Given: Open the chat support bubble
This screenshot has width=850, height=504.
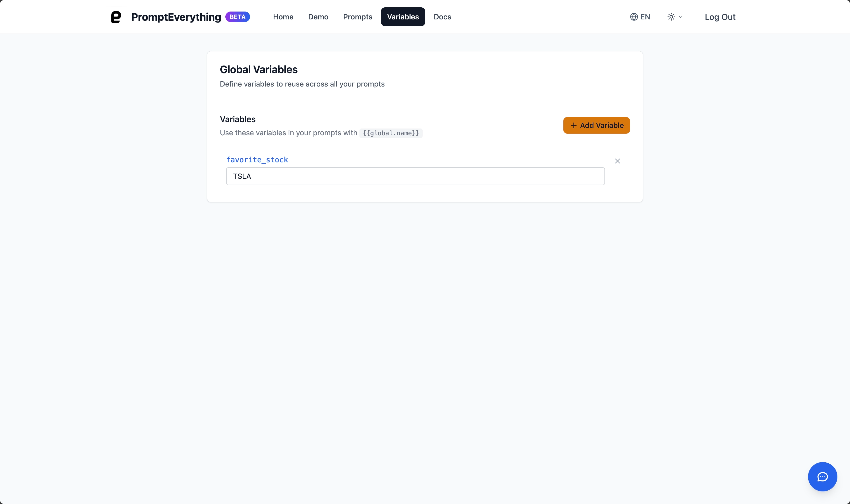Looking at the screenshot, I should [822, 476].
